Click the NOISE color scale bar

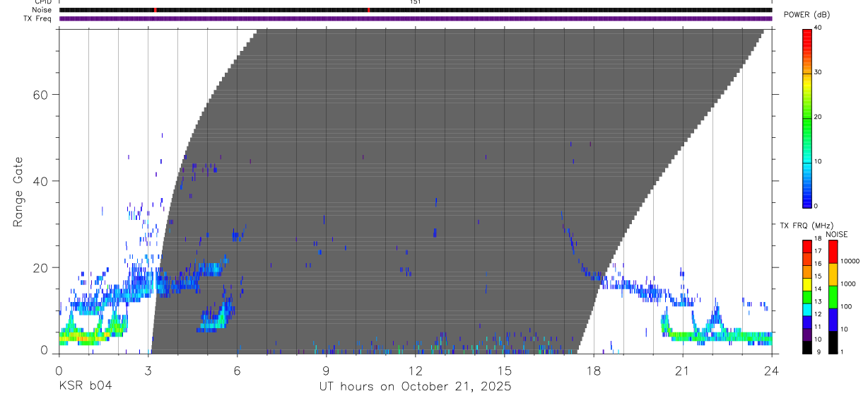pyautogui.click(x=833, y=297)
